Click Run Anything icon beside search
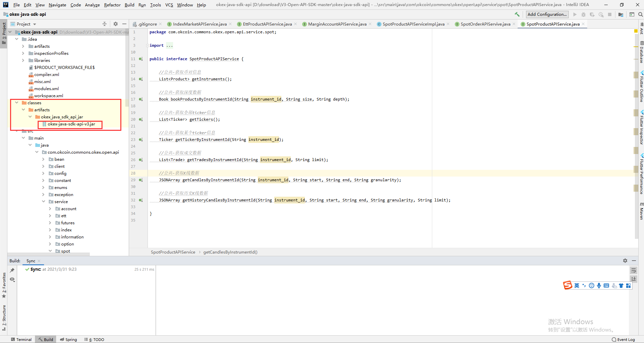The width and height of the screenshot is (644, 343). [x=632, y=14]
